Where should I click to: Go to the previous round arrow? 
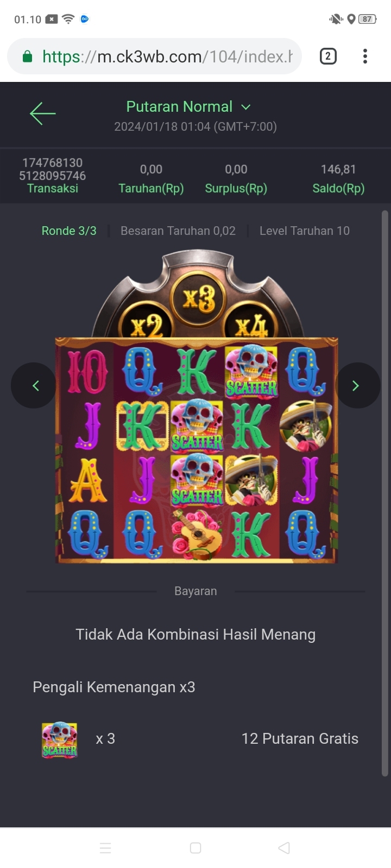(x=34, y=386)
